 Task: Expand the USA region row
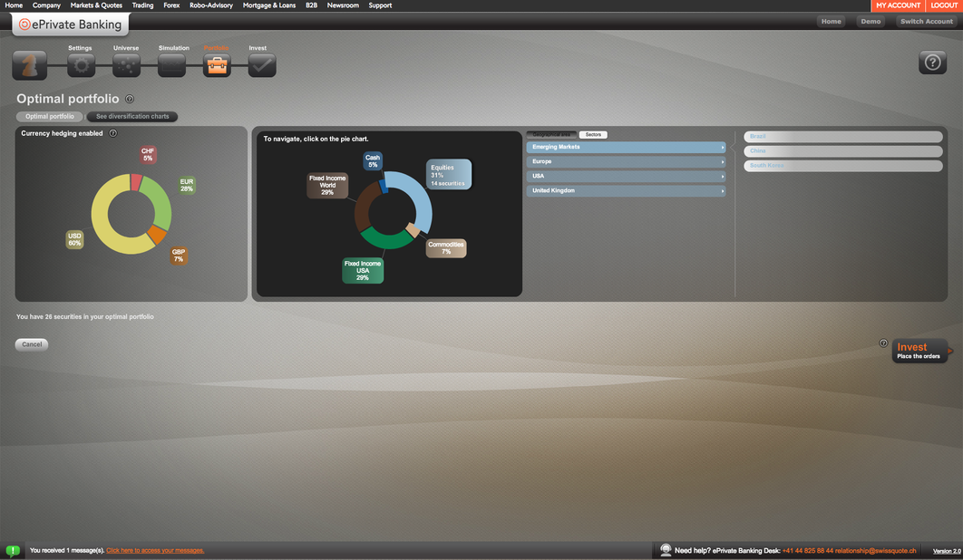(x=626, y=176)
